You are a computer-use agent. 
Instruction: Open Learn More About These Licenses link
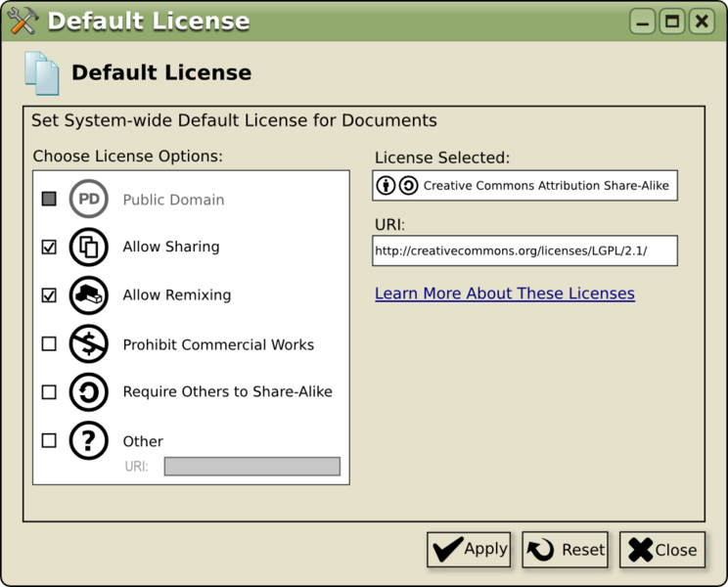coord(505,293)
